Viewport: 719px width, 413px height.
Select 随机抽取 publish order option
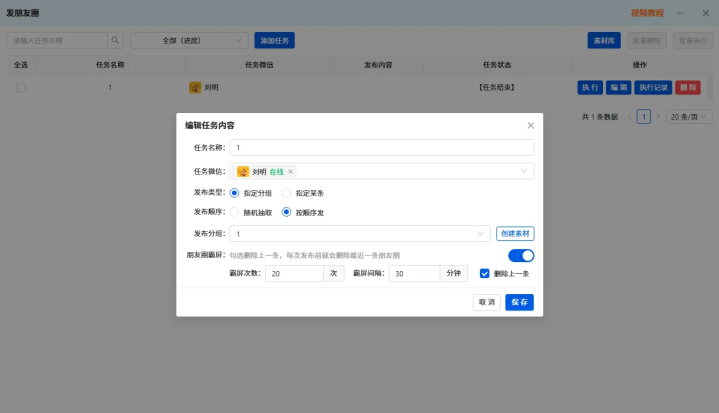pos(234,212)
